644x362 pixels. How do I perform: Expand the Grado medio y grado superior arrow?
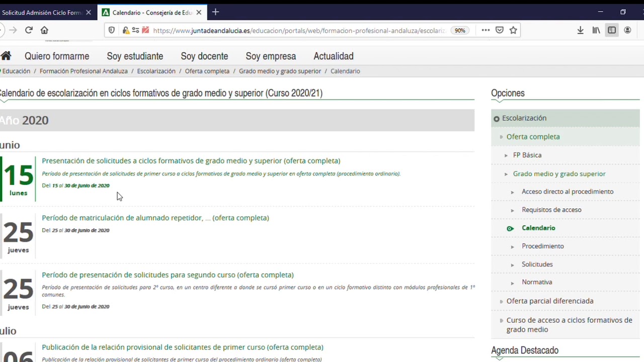506,174
